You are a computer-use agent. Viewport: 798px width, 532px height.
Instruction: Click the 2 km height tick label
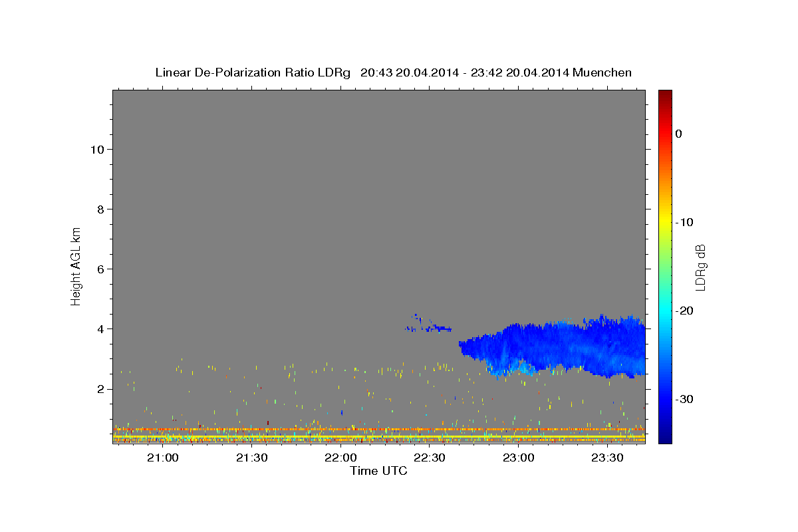point(100,389)
